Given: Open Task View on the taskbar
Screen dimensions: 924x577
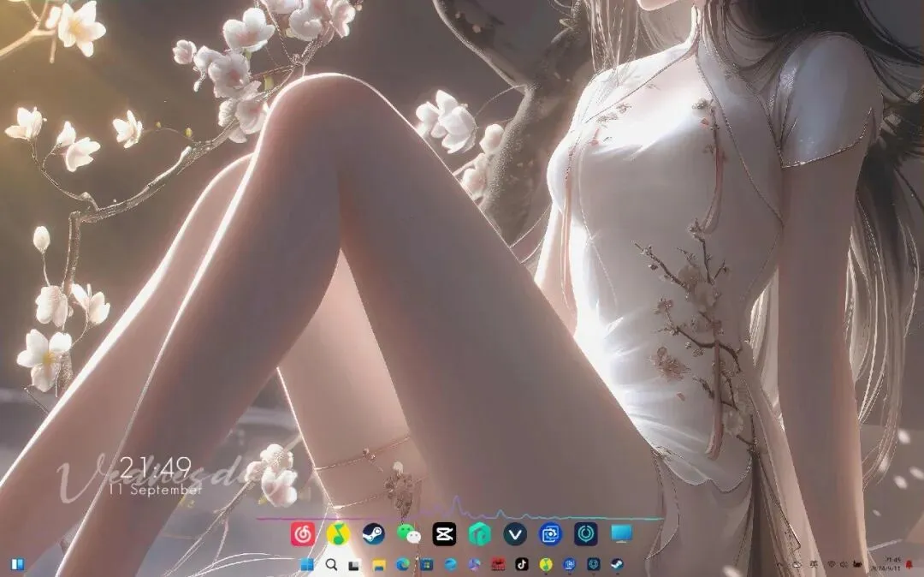Looking at the screenshot, I should pyautogui.click(x=354, y=565).
